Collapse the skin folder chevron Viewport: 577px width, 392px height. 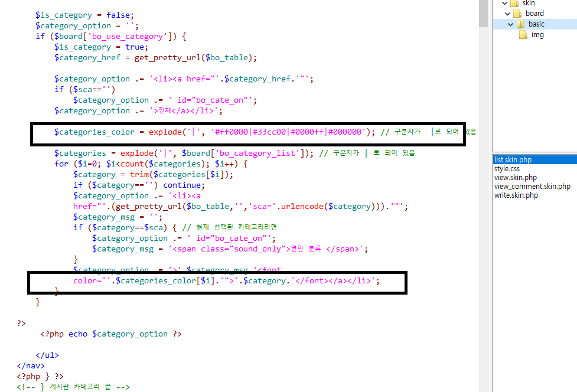(504, 4)
